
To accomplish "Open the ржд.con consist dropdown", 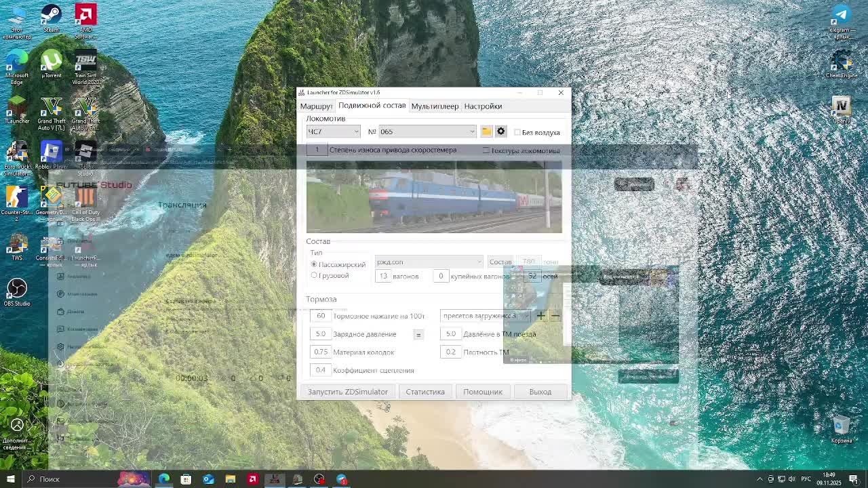I will [429, 262].
